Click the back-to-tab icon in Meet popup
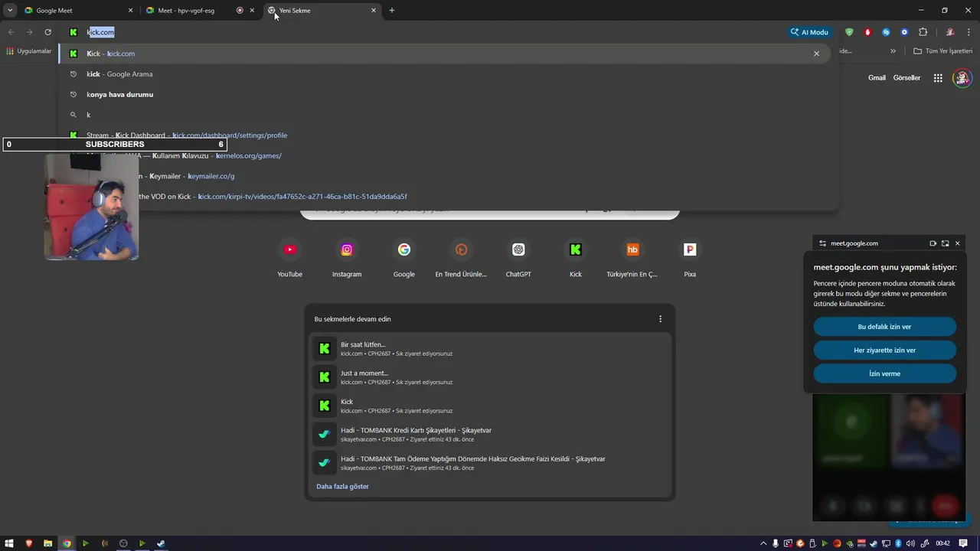 click(x=945, y=243)
